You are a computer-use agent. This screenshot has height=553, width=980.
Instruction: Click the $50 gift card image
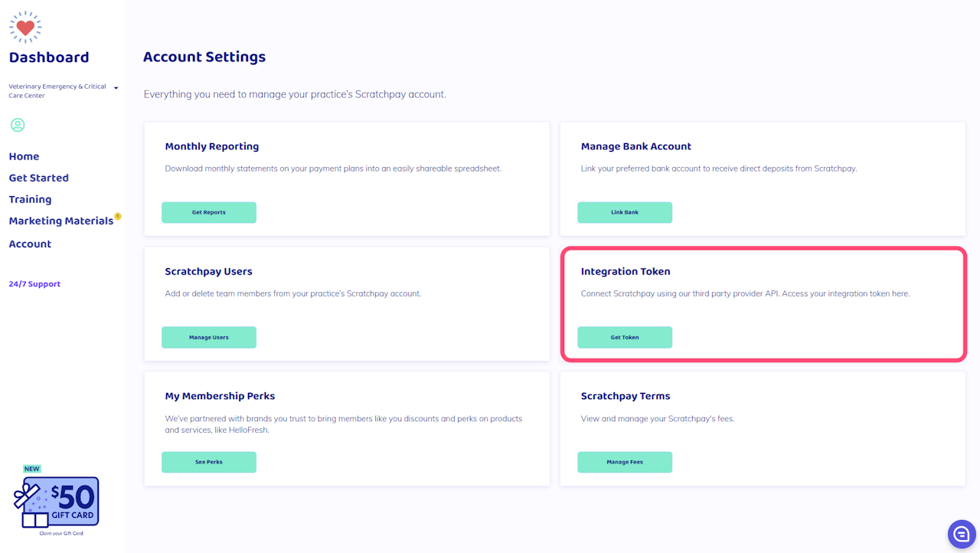tap(57, 502)
